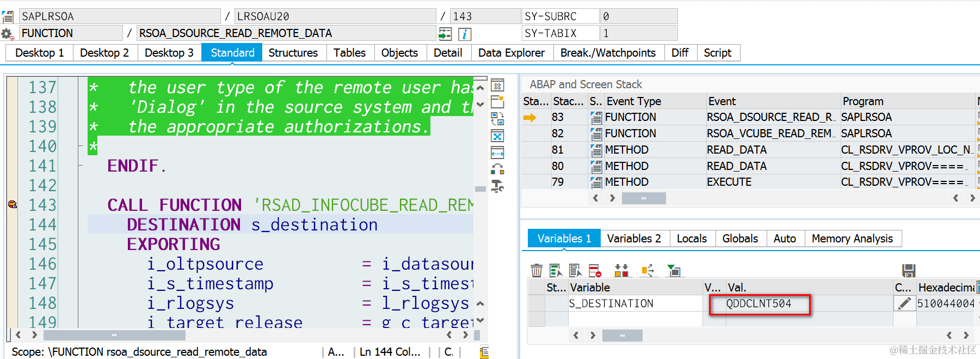Click the RSOA_DSOURCE_READ_REMOTE_DATA field
The height and width of the screenshot is (359, 980).
click(286, 33)
